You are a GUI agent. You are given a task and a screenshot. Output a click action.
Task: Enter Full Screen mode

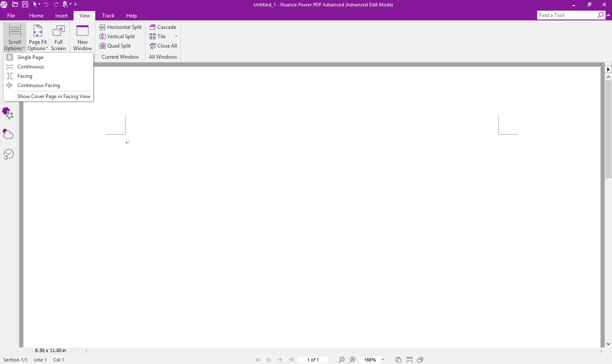pyautogui.click(x=58, y=37)
